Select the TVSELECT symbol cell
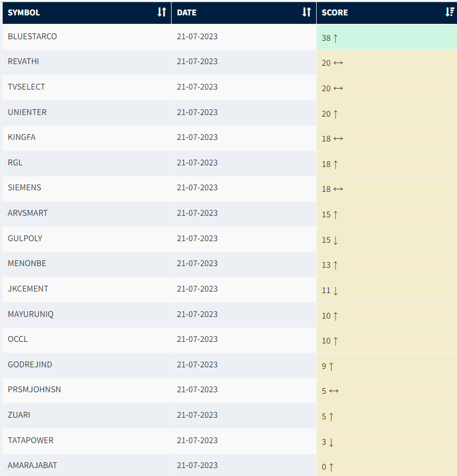457x476 pixels. pyautogui.click(x=87, y=87)
